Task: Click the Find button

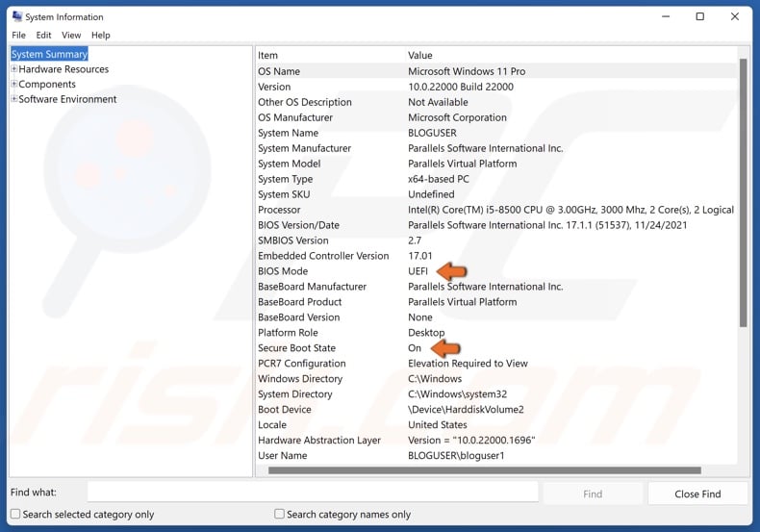Action: click(593, 494)
